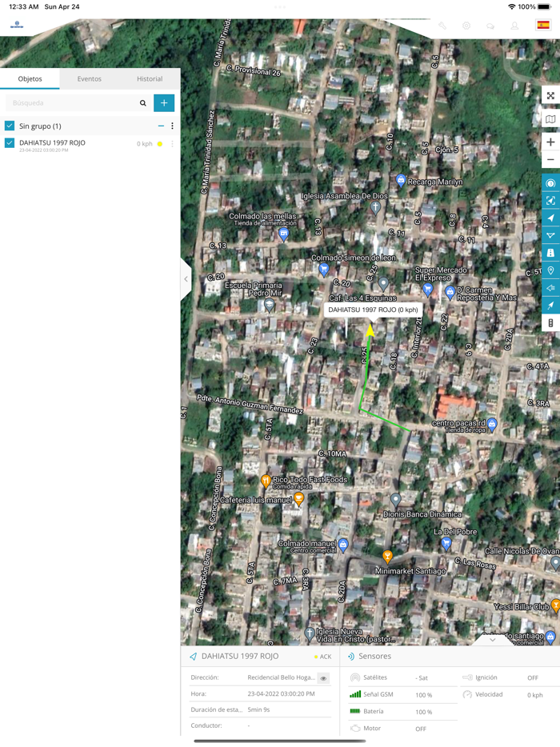560x747 pixels.
Task: Focus the Búsqueda search field
Action: point(71,103)
